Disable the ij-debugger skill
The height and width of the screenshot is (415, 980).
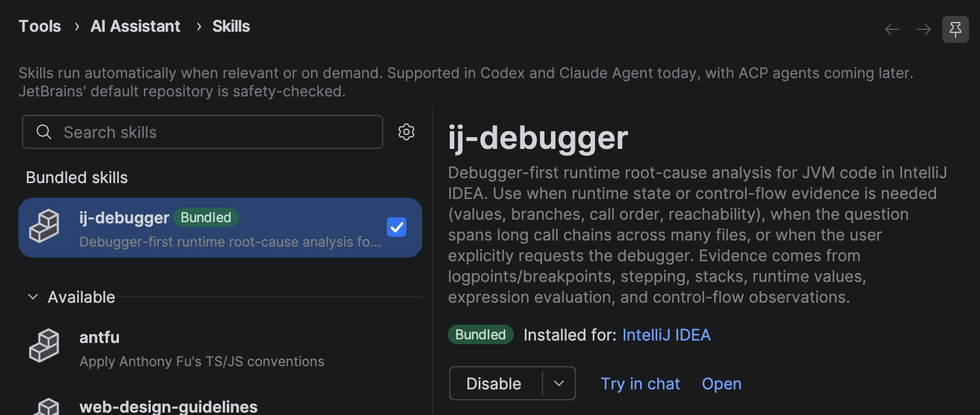[x=495, y=383]
